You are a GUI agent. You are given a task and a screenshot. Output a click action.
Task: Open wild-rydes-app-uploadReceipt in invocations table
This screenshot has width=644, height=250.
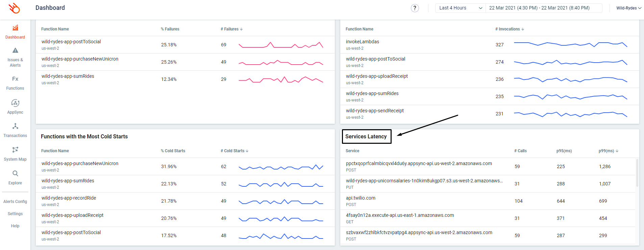click(377, 76)
